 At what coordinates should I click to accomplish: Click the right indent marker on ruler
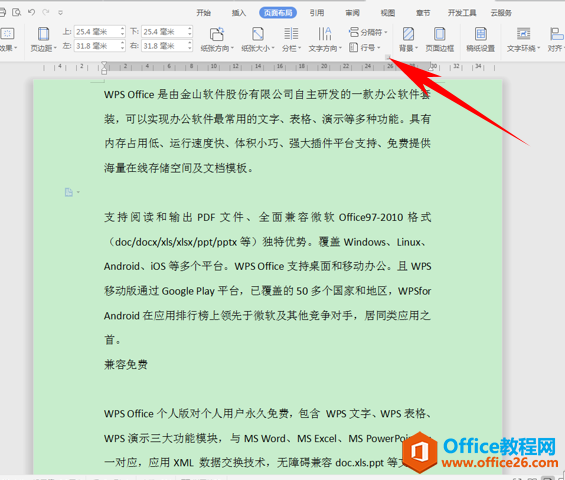[x=431, y=70]
